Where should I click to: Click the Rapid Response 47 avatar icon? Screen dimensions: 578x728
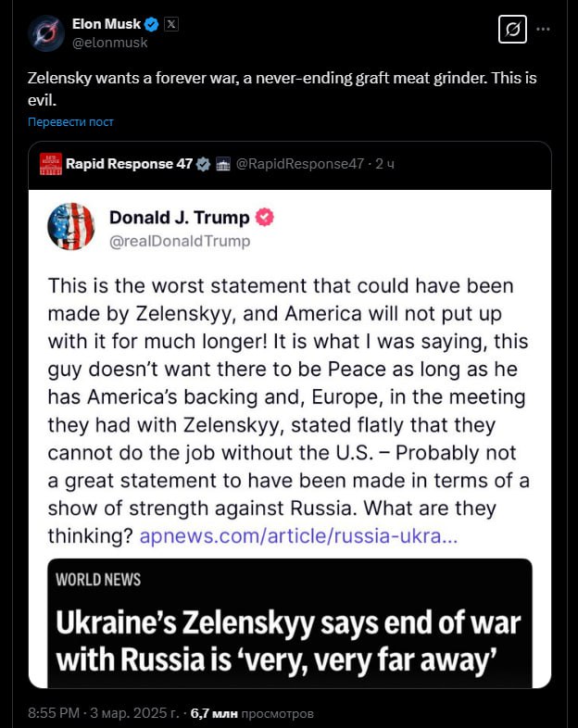(50, 164)
